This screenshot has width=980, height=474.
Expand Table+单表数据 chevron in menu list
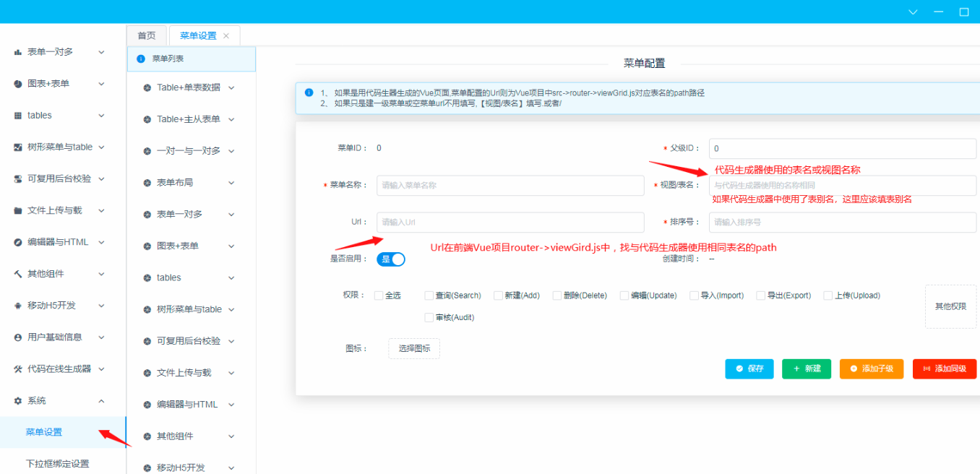click(x=231, y=87)
